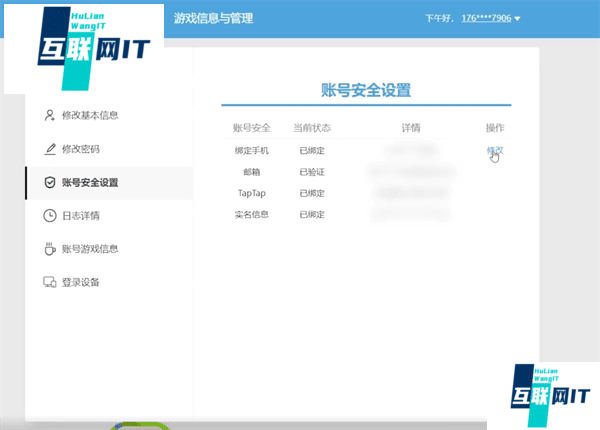Select the TapTap row label
Image resolution: width=600 pixels, height=430 pixels.
tap(251, 193)
